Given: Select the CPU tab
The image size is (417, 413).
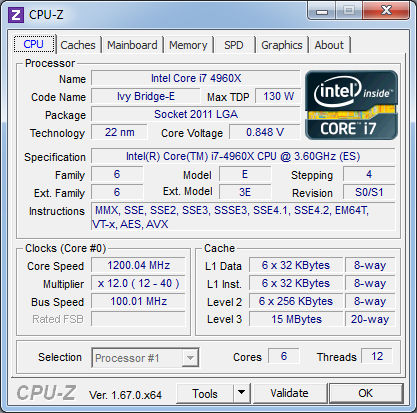Looking at the screenshot, I should [x=34, y=44].
